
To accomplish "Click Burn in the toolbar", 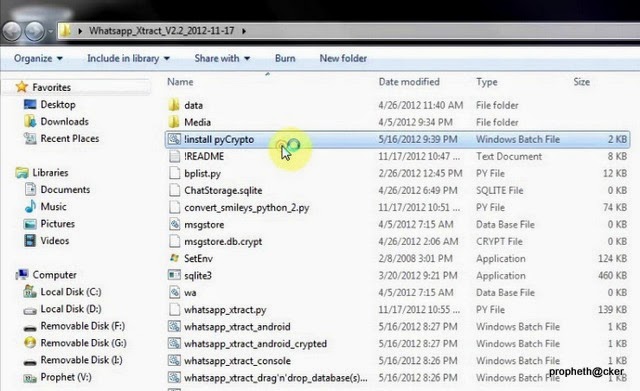I will point(285,58).
